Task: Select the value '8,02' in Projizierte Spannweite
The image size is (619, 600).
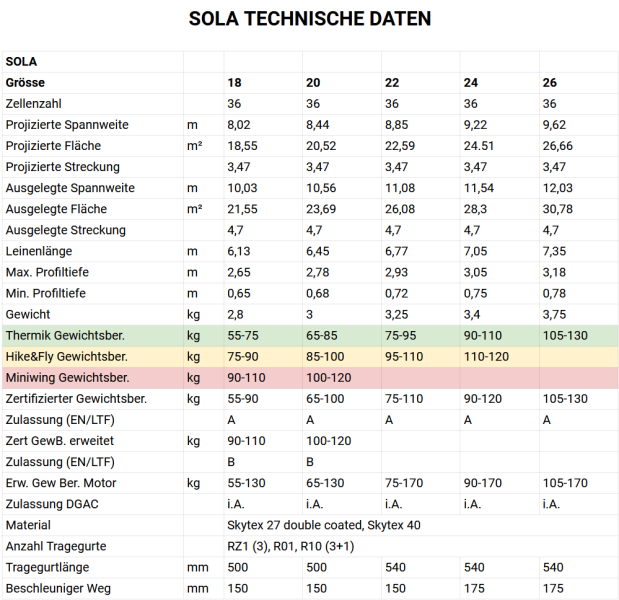Action: [238, 125]
